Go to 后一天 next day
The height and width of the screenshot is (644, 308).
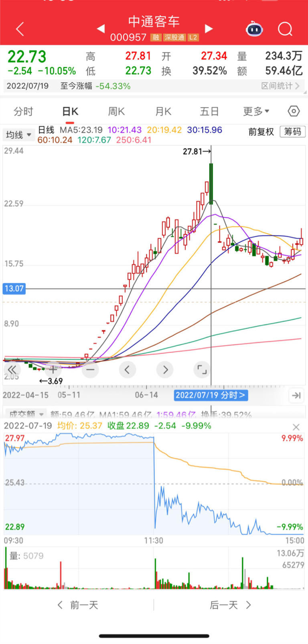click(230, 605)
